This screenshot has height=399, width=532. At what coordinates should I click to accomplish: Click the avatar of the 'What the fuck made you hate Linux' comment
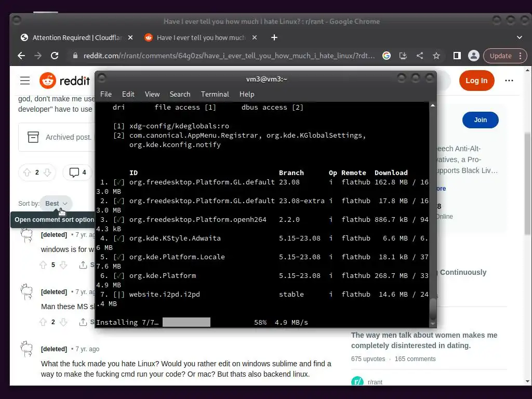pyautogui.click(x=26, y=349)
